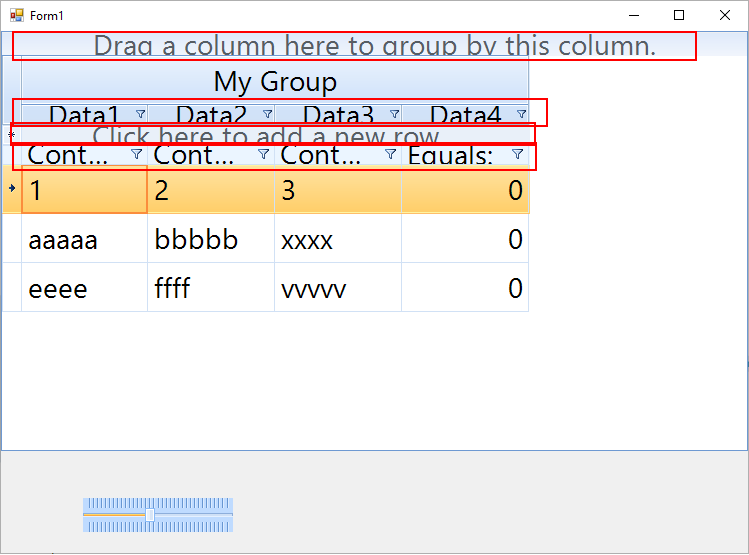Open filter operator in second filter cell

263,154
